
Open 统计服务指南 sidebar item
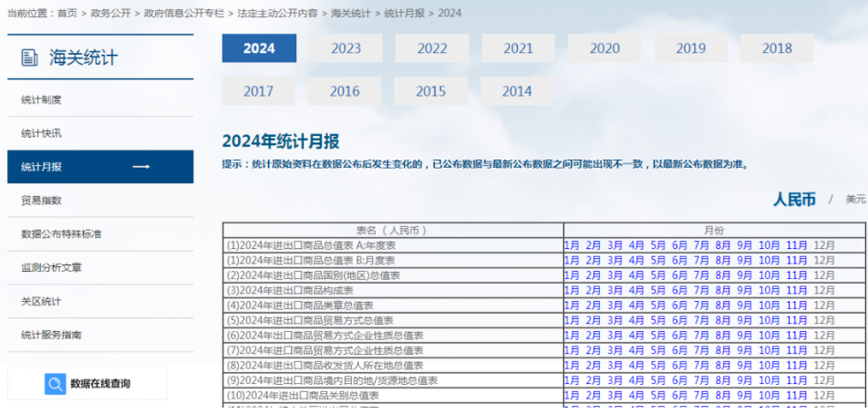click(x=51, y=335)
